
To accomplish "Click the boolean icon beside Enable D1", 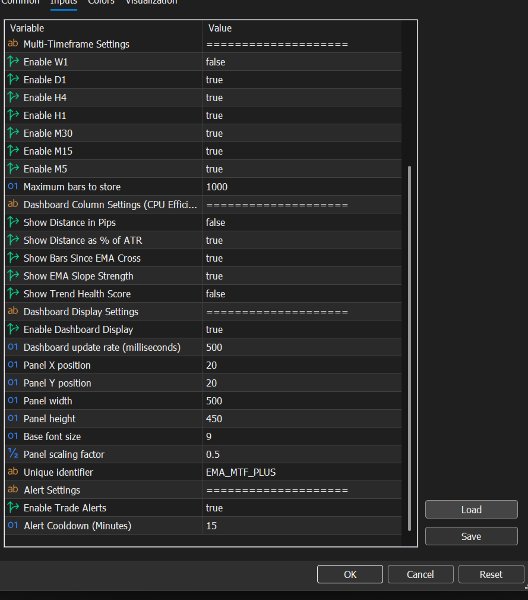I will click(13, 79).
